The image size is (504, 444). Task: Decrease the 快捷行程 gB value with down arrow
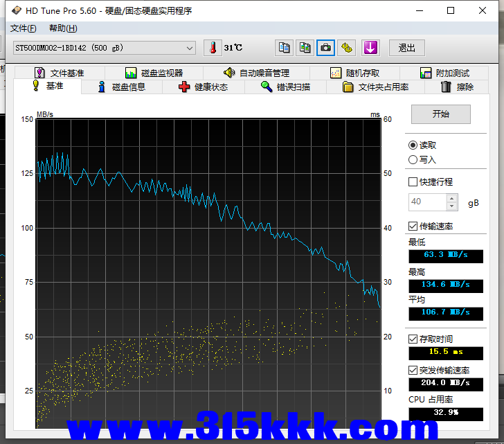[452, 206]
